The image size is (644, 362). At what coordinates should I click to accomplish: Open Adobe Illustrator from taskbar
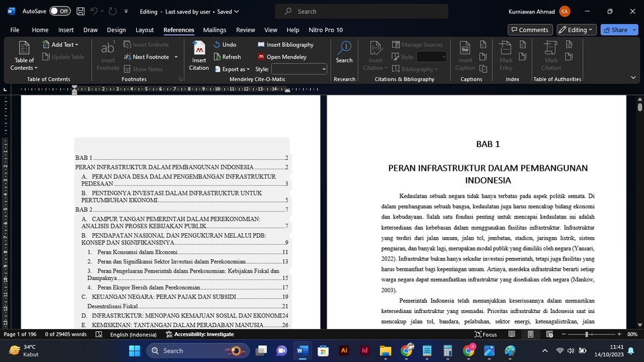tap(343, 351)
